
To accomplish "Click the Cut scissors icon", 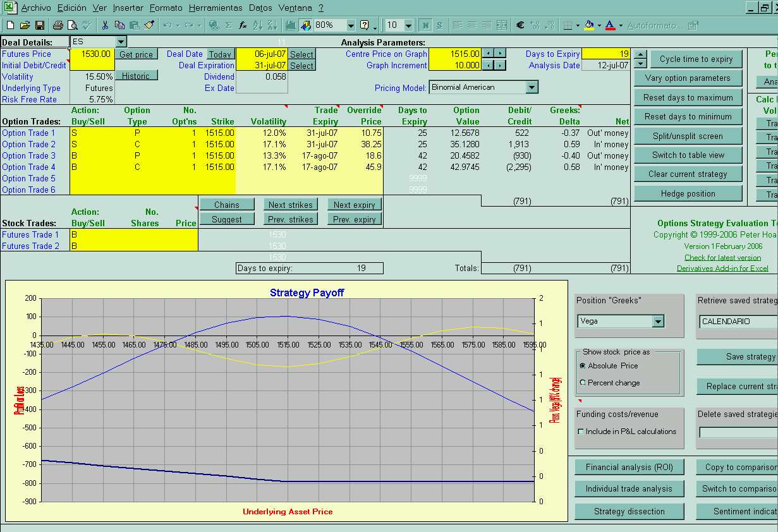I will pos(105,25).
